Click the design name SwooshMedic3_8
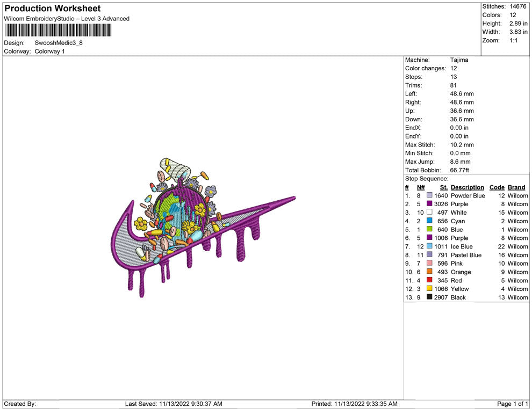This screenshot has width=532, height=409. (59, 43)
